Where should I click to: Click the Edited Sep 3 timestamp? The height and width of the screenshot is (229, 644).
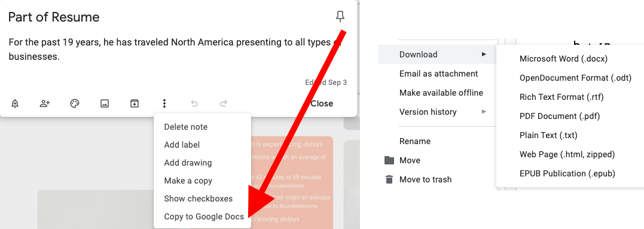pos(326,83)
